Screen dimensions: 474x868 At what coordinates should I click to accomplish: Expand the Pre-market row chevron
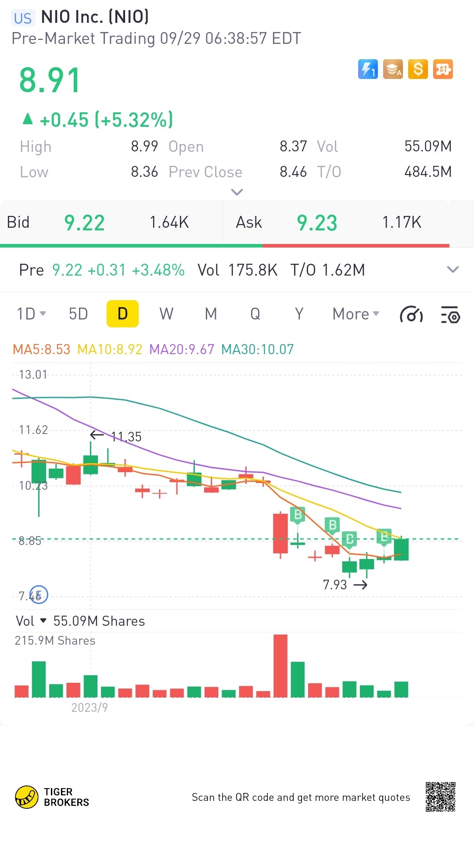453,269
